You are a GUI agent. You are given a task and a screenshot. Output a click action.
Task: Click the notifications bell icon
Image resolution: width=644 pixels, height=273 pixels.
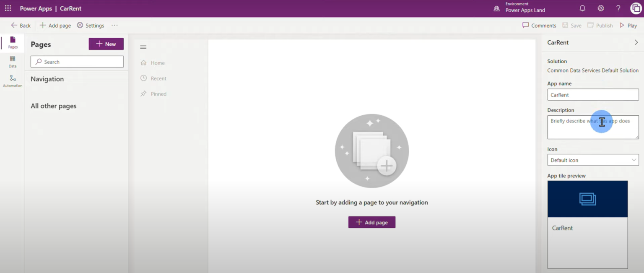tap(582, 8)
